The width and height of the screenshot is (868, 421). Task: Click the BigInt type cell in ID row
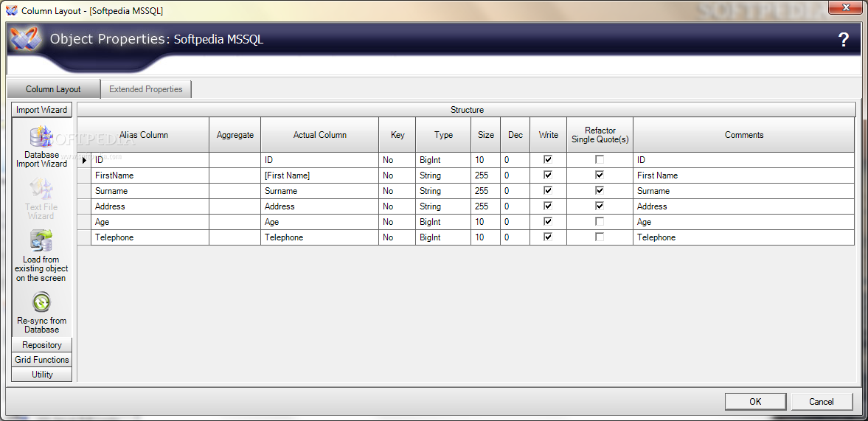tap(443, 160)
